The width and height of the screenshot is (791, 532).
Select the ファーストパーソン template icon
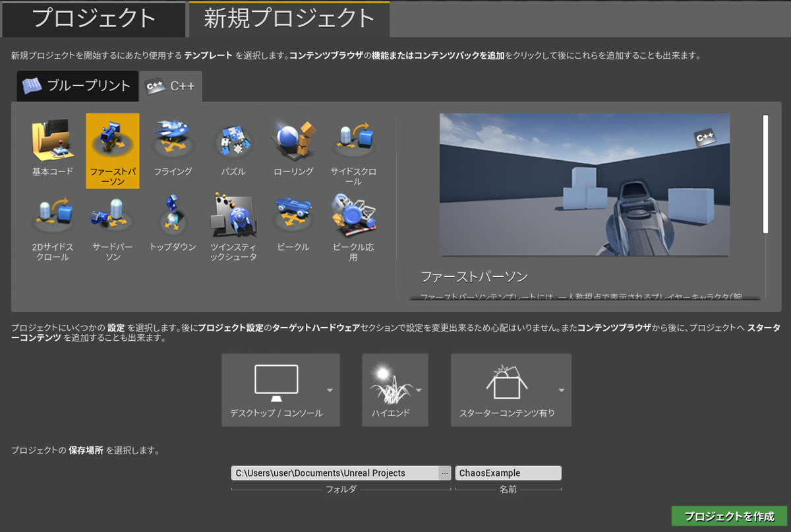[113, 151]
